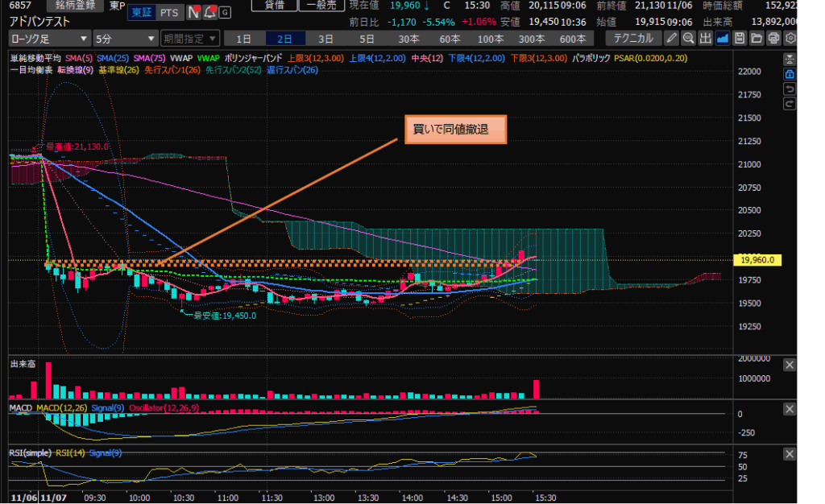This screenshot has height=504, width=825.
Task: Open the notification bell icon
Action: click(209, 12)
